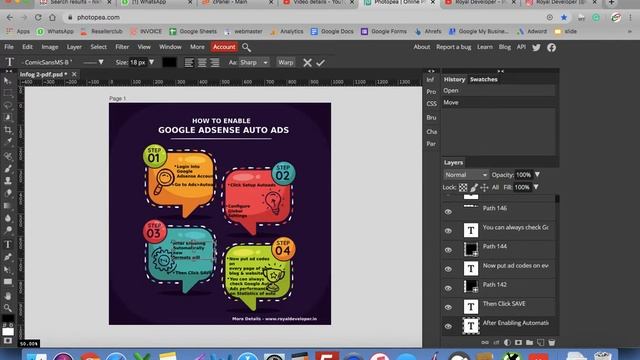This screenshot has width=640, height=360.
Task: Switch to the Swatches tab
Action: click(484, 80)
